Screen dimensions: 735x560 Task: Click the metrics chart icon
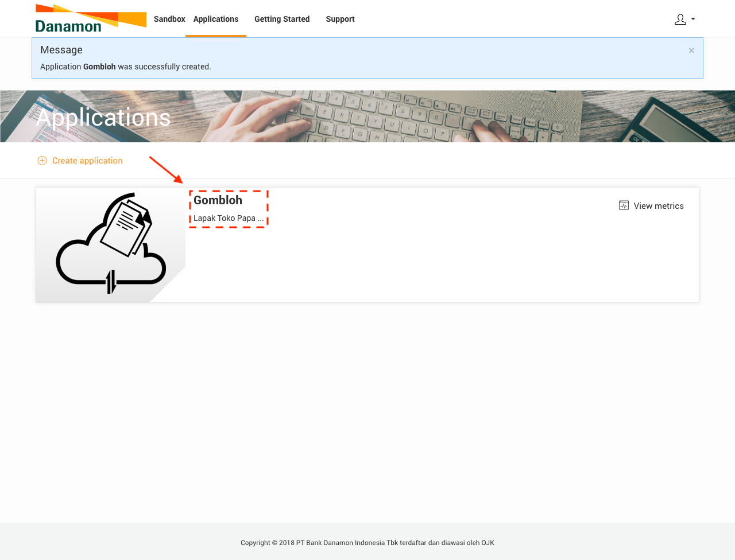(x=624, y=205)
